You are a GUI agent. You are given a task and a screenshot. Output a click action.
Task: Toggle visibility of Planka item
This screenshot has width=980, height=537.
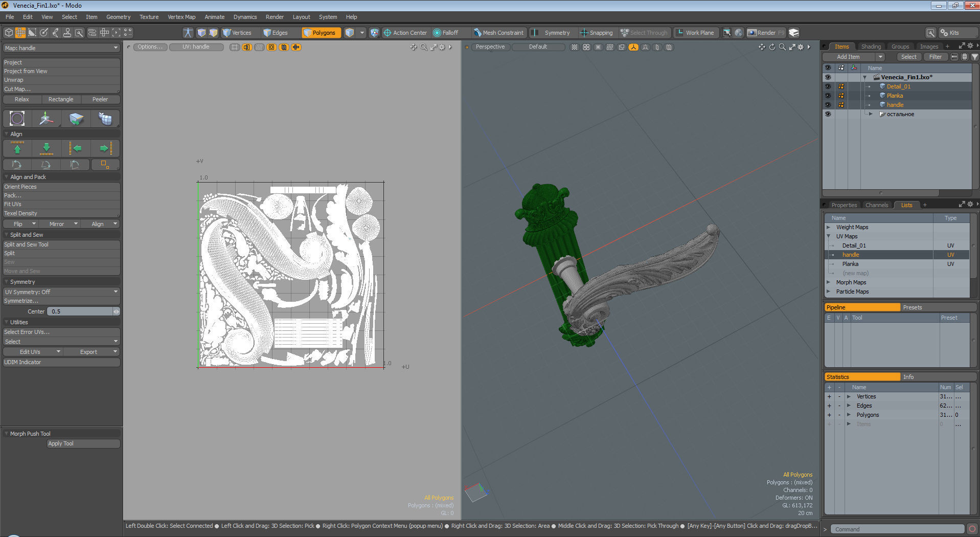828,96
